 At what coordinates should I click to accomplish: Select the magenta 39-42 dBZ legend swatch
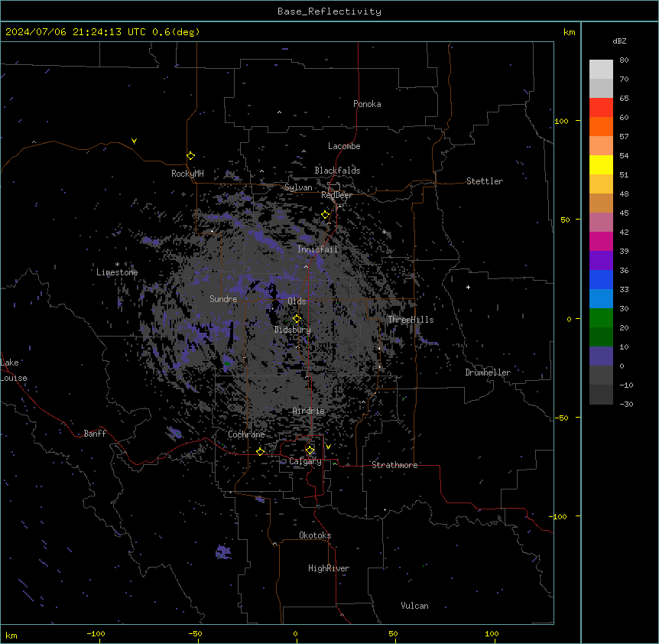(601, 241)
